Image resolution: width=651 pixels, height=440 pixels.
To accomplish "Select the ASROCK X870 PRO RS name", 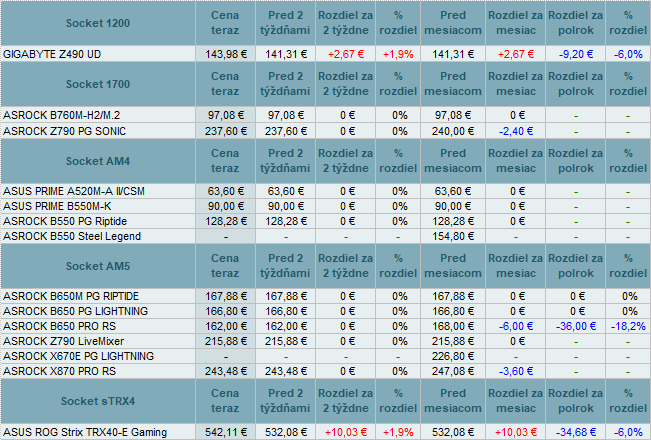I will click(x=59, y=371).
